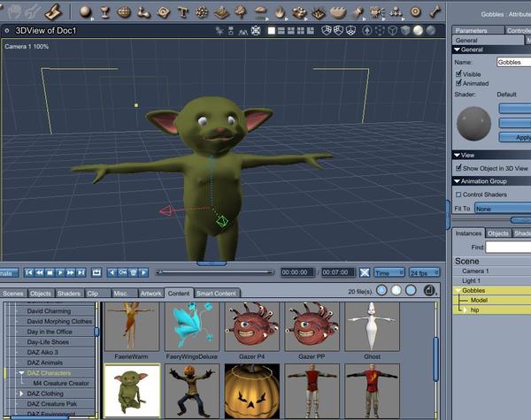Collapse the Animation Group section
Viewport: 531px width, 420px height.
tap(457, 181)
